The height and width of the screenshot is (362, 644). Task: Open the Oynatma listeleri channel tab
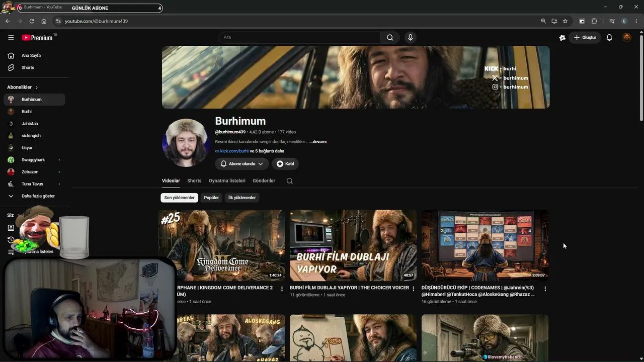click(x=227, y=181)
